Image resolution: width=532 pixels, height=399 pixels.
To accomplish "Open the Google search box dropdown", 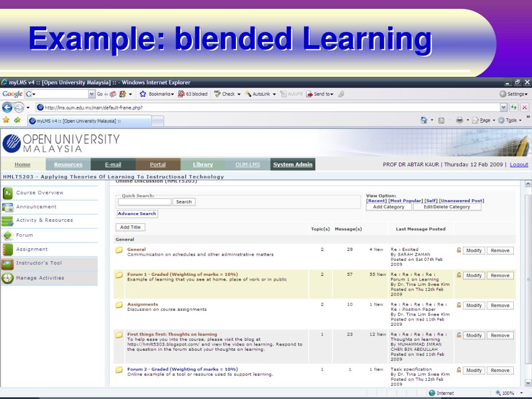I will [91, 94].
